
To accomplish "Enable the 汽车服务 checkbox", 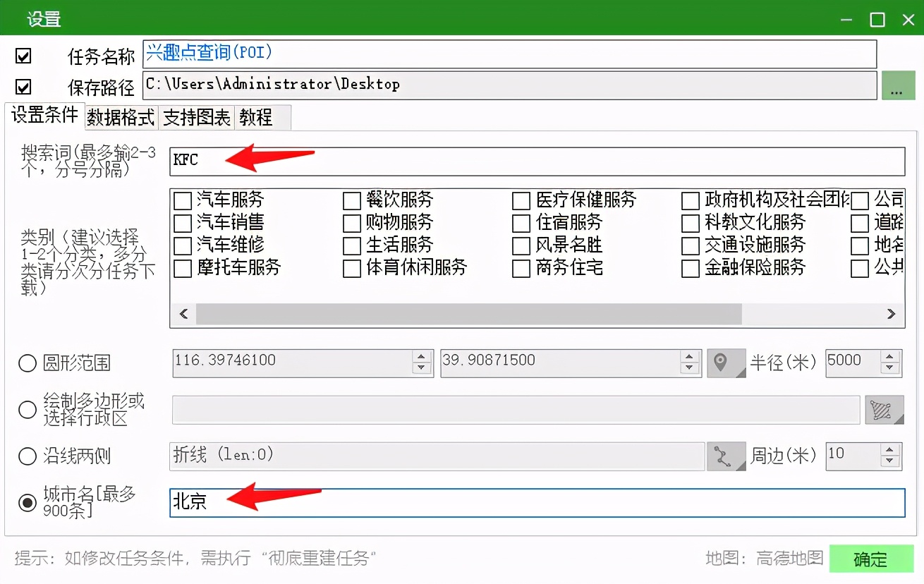I will coord(182,200).
